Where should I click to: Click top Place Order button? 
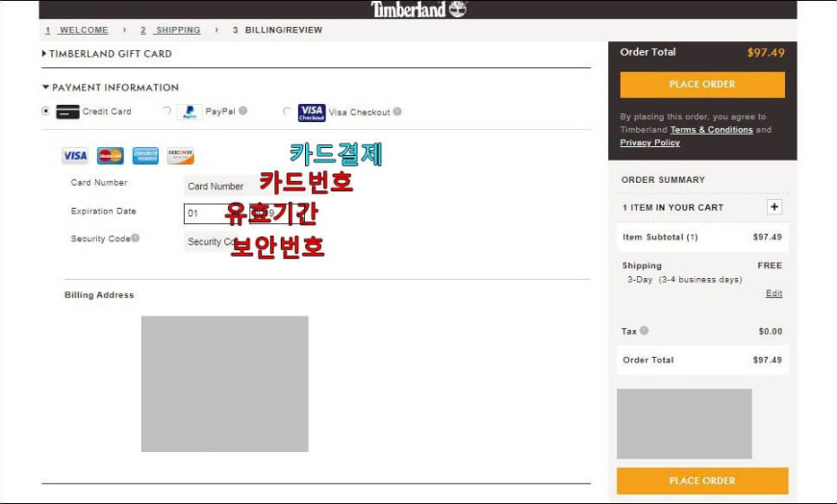(702, 85)
